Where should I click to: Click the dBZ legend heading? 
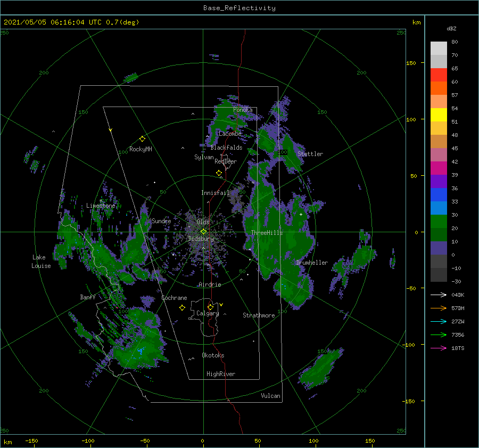pyautogui.click(x=451, y=28)
